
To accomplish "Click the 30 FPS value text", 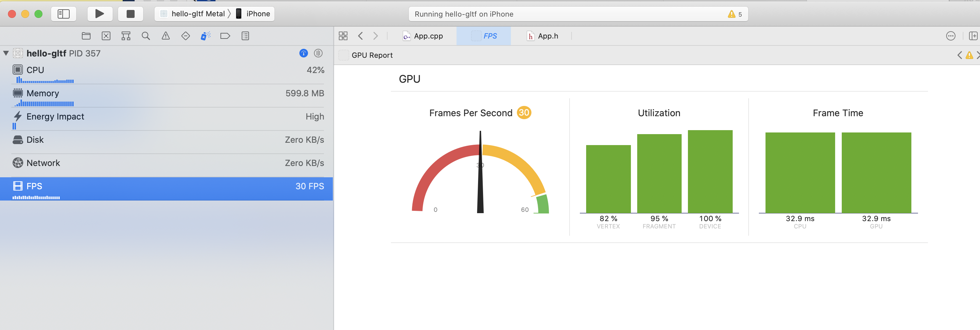I will 310,186.
